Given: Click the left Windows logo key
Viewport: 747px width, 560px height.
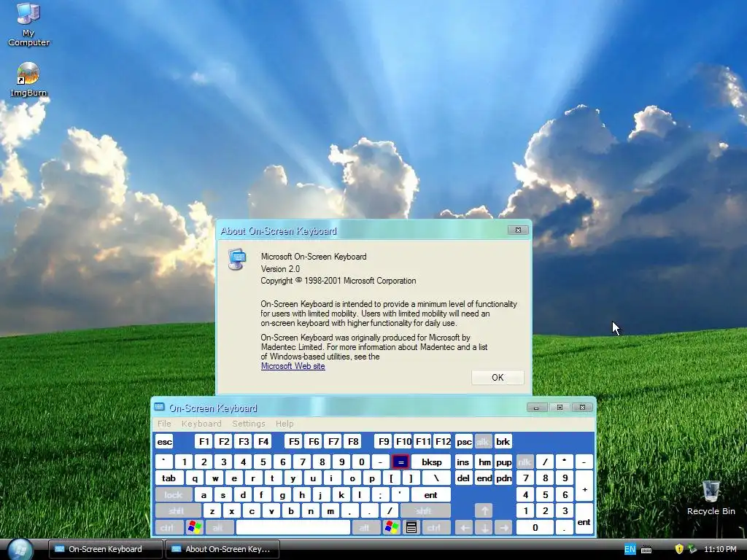Looking at the screenshot, I should coord(195,527).
